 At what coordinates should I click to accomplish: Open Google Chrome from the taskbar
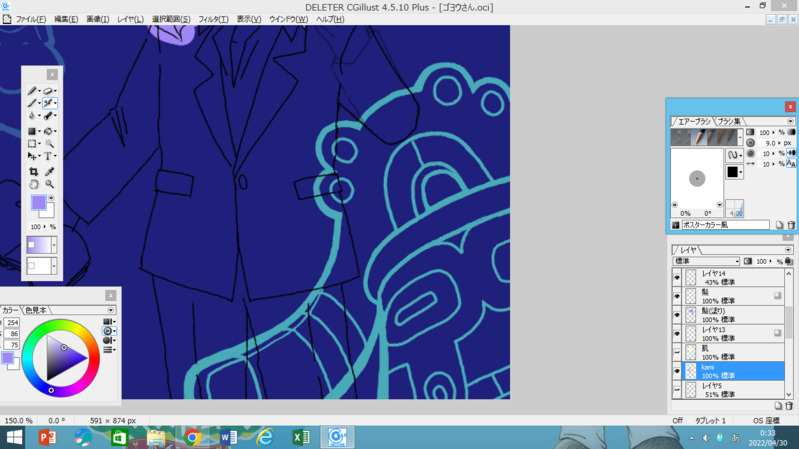192,437
